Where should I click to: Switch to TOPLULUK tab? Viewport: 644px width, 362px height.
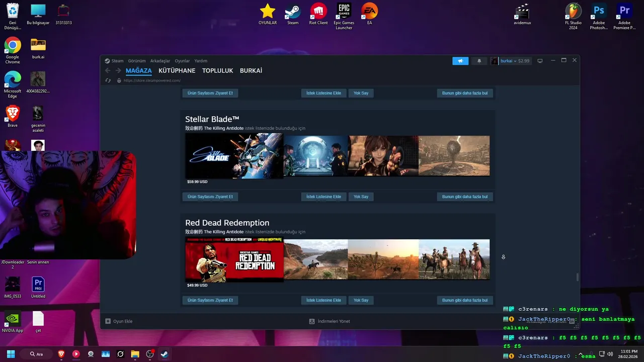[217, 71]
